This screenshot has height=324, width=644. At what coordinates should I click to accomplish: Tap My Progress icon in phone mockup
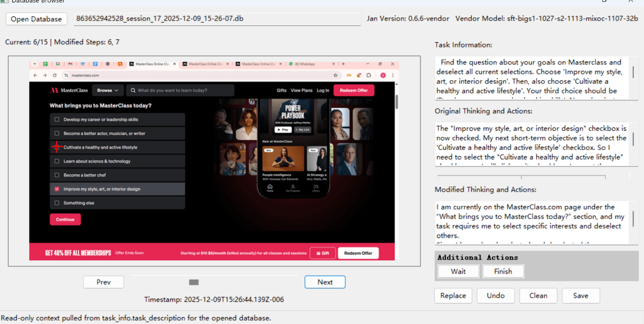coord(293,188)
